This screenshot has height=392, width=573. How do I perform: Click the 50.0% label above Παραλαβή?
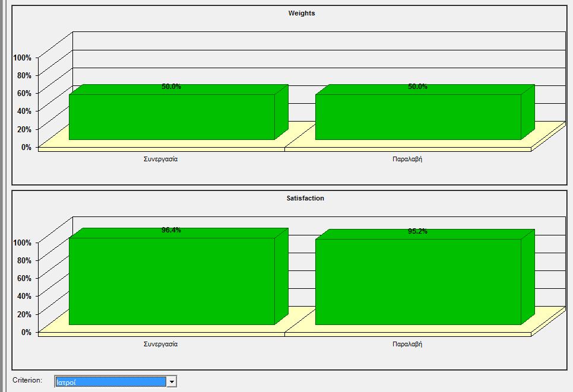tap(417, 87)
